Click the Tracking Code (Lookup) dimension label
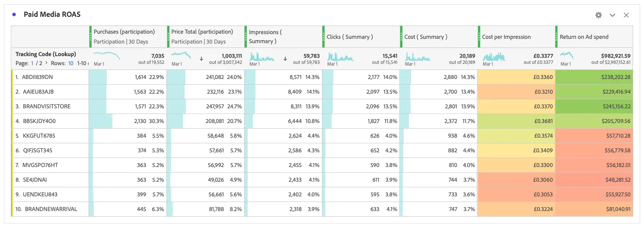 pyautogui.click(x=46, y=54)
